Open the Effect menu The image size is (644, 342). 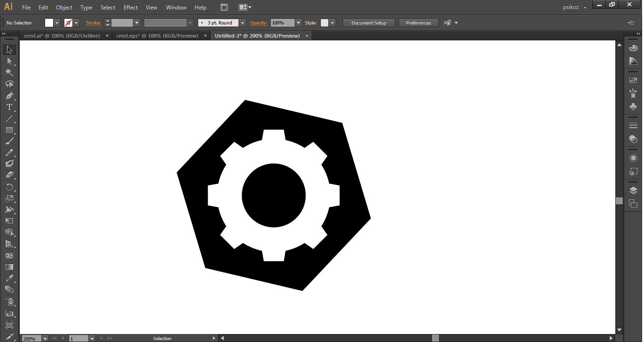click(131, 8)
